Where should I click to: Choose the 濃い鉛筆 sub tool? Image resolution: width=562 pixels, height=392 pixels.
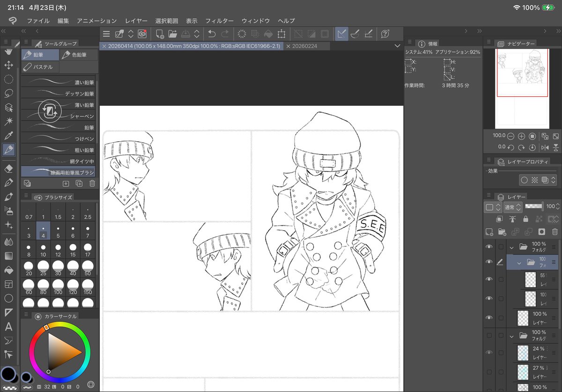58,82
